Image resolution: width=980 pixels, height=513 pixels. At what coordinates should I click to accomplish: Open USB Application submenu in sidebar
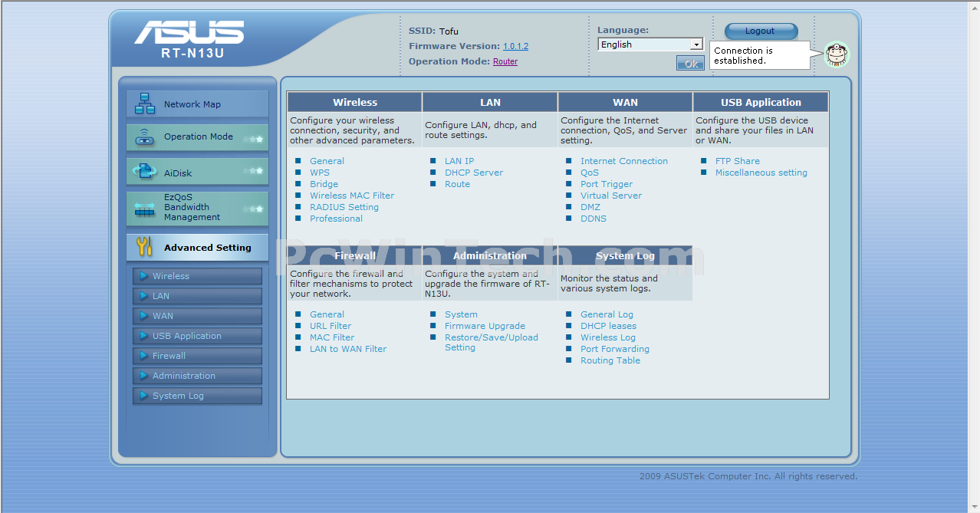tap(198, 336)
